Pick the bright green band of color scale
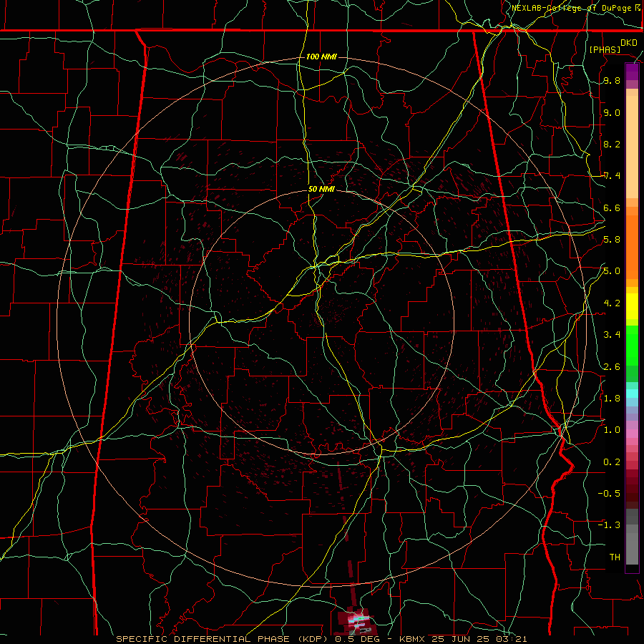Viewport: 644px width, 644px height. coord(632,346)
